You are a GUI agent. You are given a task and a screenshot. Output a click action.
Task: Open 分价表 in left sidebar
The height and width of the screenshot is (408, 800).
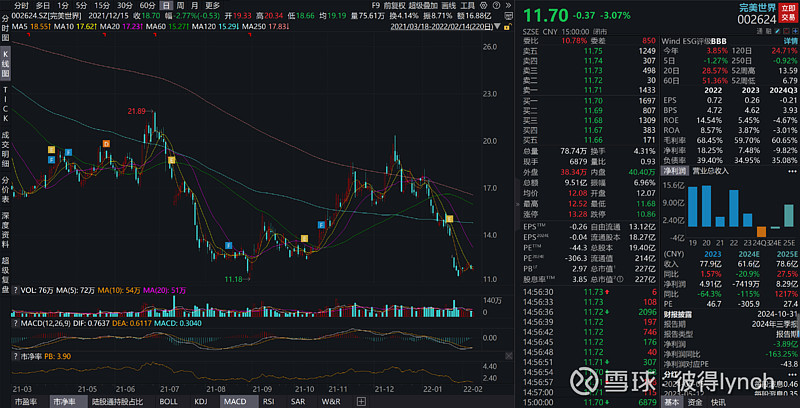coord(6,190)
